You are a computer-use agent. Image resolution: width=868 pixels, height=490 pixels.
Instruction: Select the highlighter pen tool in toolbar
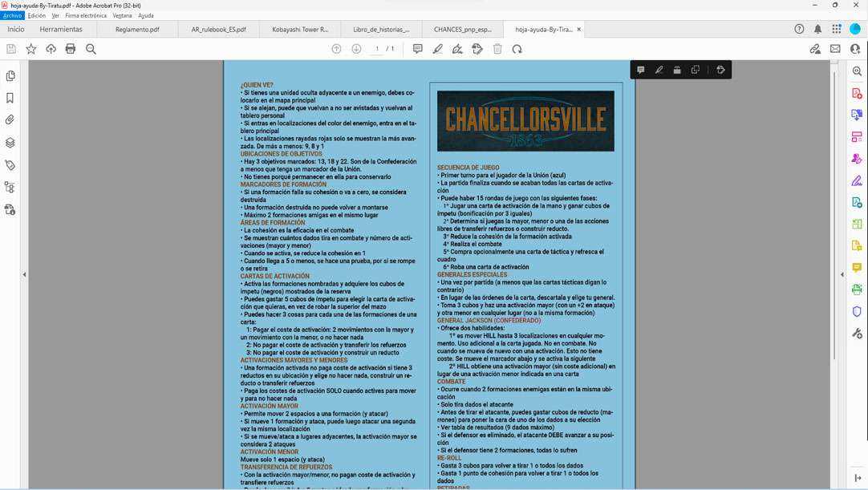point(437,49)
